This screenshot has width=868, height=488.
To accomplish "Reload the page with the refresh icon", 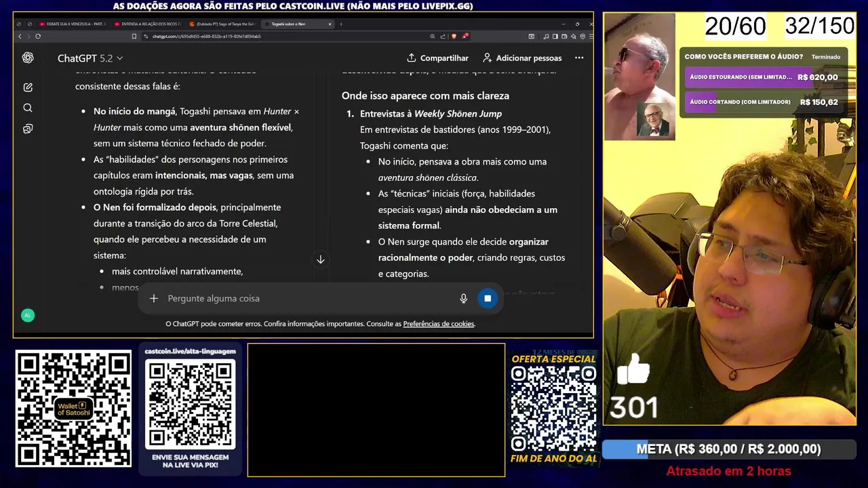I will point(38,37).
